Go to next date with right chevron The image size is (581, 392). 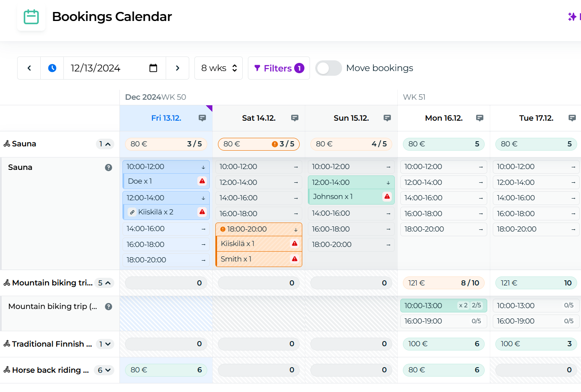[x=177, y=68]
